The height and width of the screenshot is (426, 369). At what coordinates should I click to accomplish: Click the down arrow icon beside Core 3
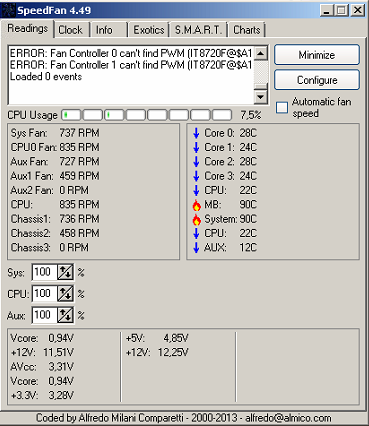(196, 176)
